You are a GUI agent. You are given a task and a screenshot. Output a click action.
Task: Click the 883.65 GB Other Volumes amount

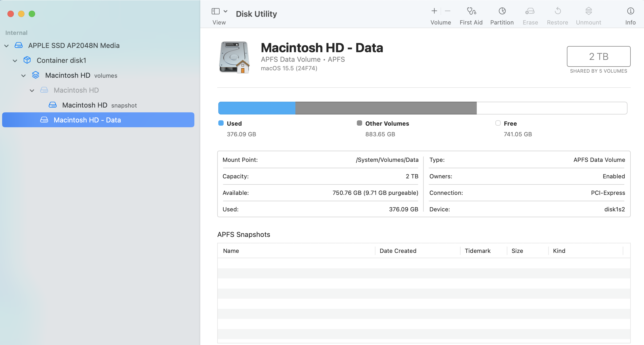coord(380,134)
